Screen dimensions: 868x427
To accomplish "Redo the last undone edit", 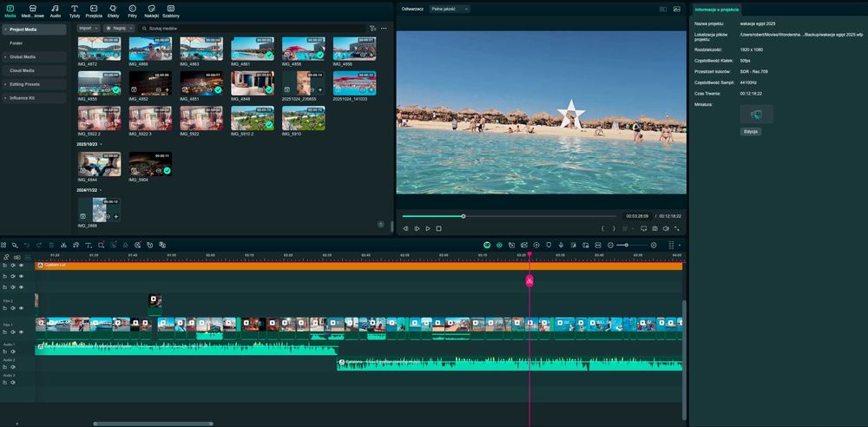I will point(39,246).
